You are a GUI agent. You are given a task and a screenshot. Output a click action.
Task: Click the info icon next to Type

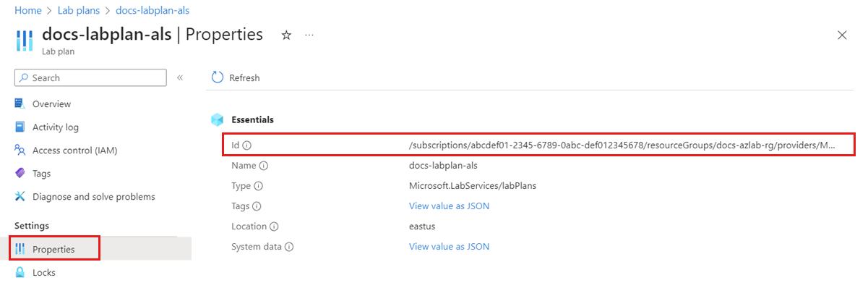(259, 186)
